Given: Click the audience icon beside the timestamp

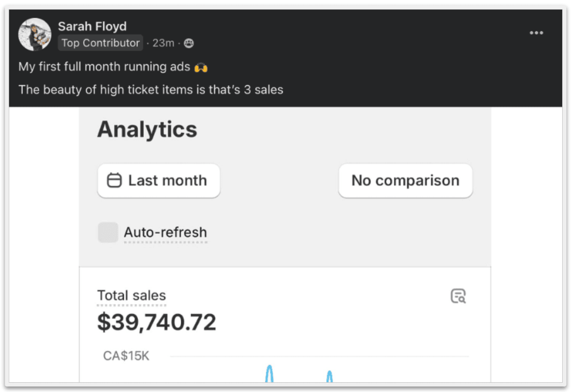Looking at the screenshot, I should (x=189, y=43).
